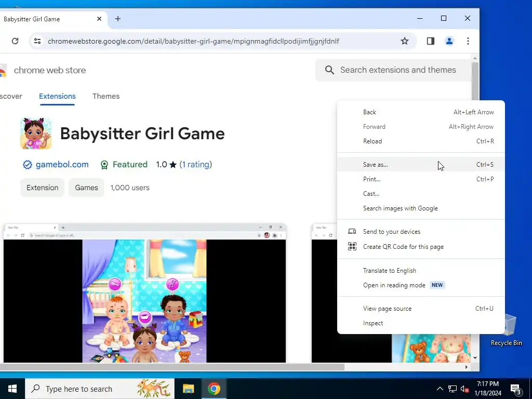Image resolution: width=532 pixels, height=399 pixels.
Task: Switch to the Themes tab
Action: click(x=106, y=96)
